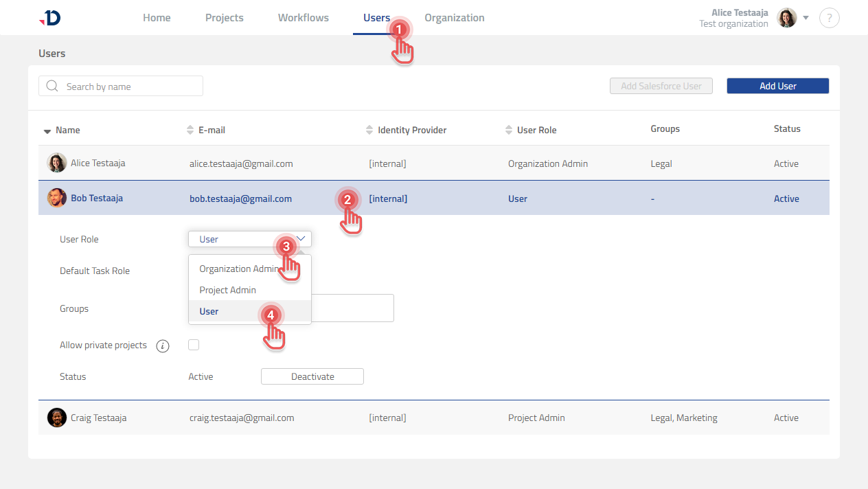868x489 pixels.
Task: Select Organization Admin from the role dropdown
Action: pos(238,269)
